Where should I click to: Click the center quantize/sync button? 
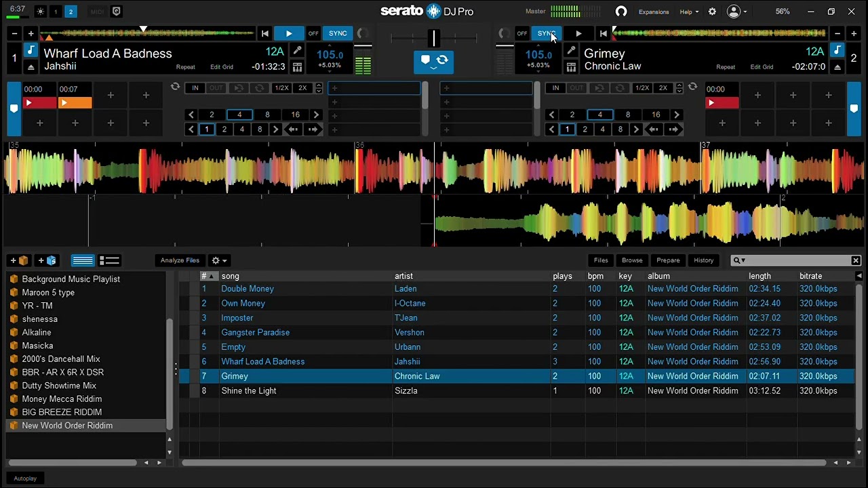click(x=434, y=61)
